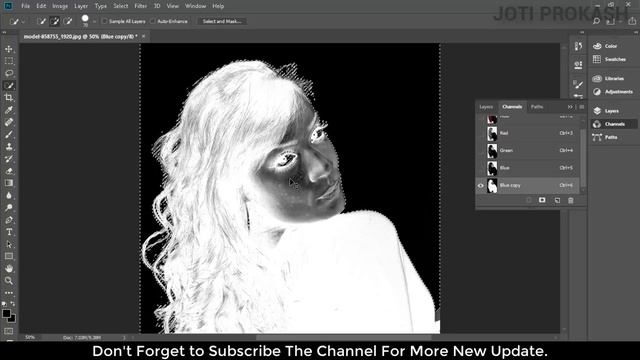Select the History Brush tool

click(9, 159)
